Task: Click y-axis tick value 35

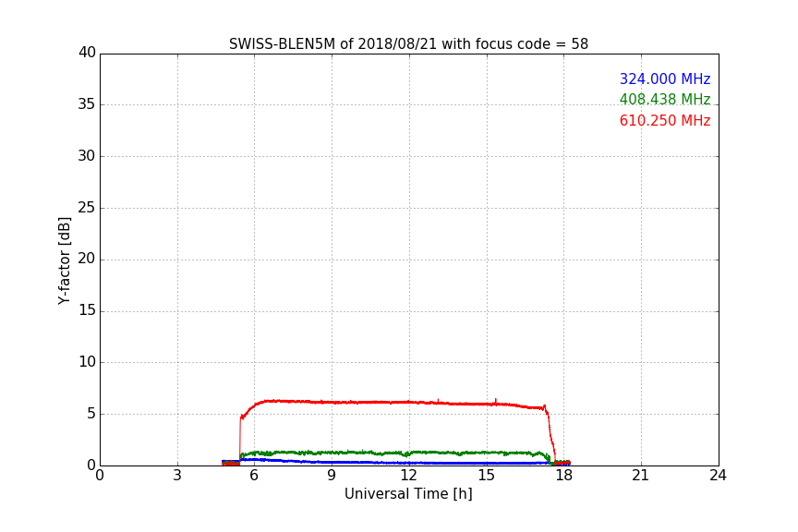Action: (x=87, y=104)
